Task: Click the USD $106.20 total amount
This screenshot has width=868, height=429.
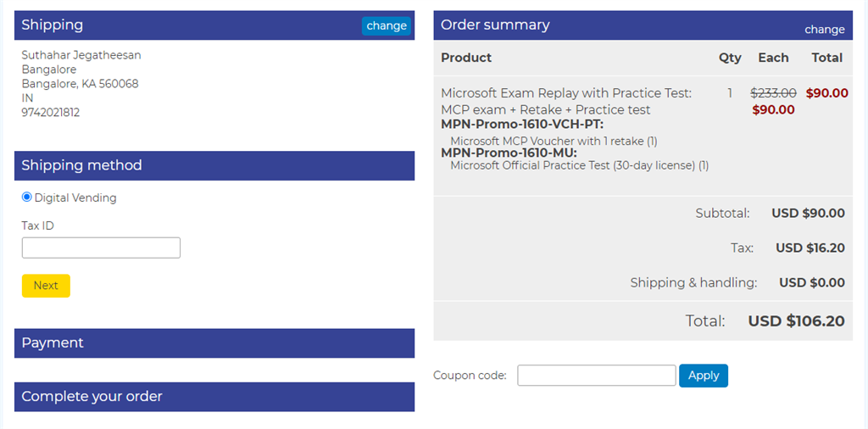Action: pos(796,321)
